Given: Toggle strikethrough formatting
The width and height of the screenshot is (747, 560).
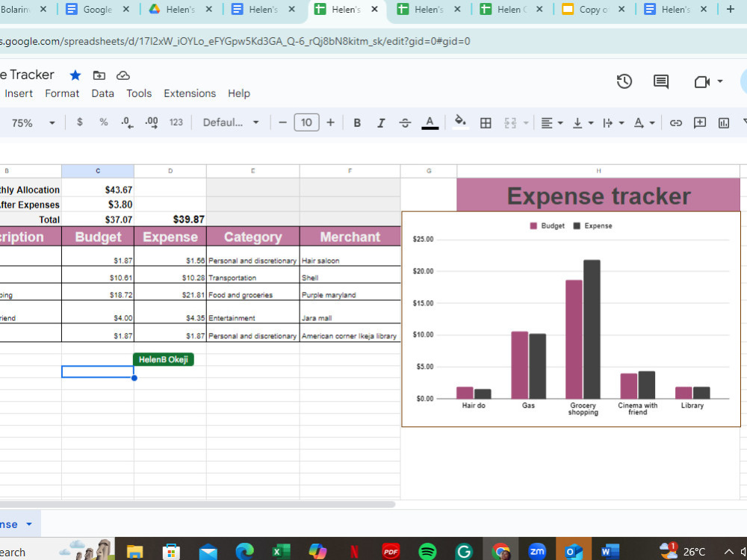Looking at the screenshot, I should [x=405, y=123].
